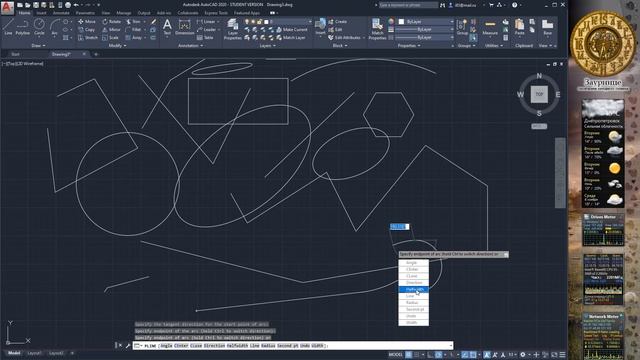
Task: Activate the Mirror command
Action: [x=111, y=29]
